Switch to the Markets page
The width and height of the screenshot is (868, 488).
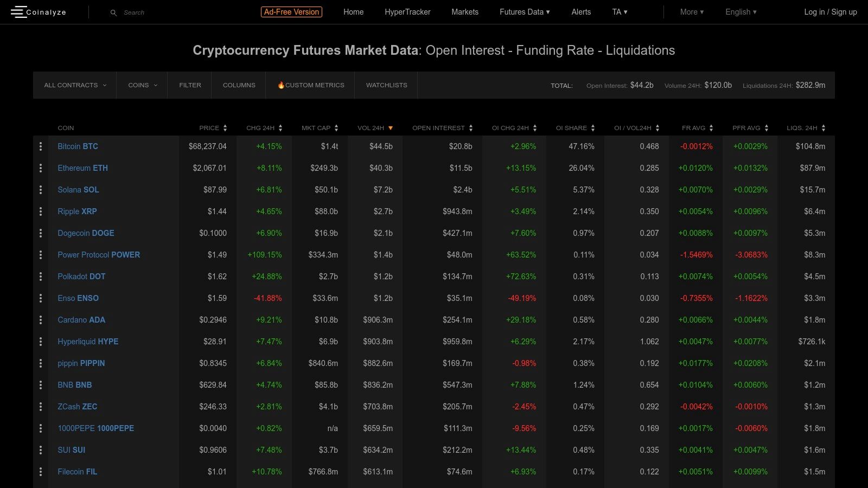pyautogui.click(x=465, y=12)
